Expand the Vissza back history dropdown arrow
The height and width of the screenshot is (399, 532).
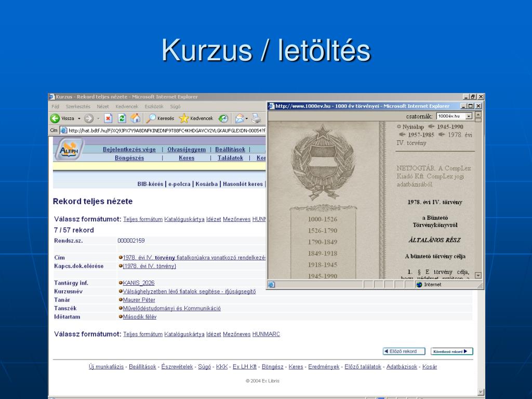point(79,118)
